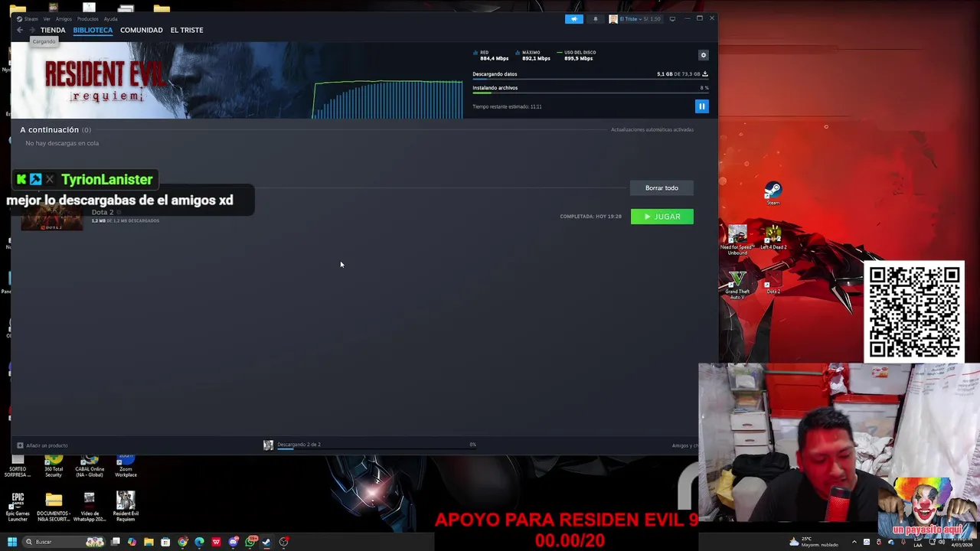The image size is (980, 551).
Task: Open the Zoom Workplace desktop icon
Action: click(126, 465)
